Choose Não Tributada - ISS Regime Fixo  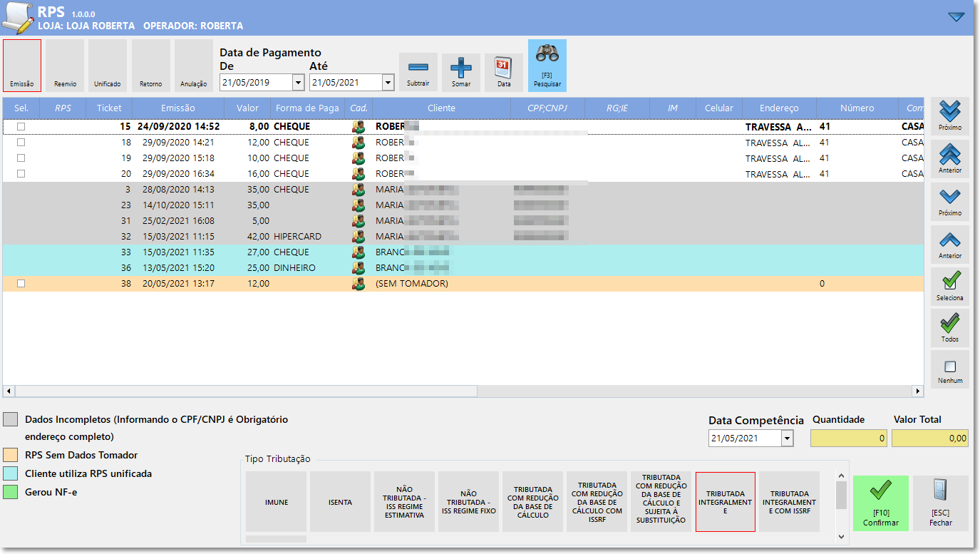468,502
